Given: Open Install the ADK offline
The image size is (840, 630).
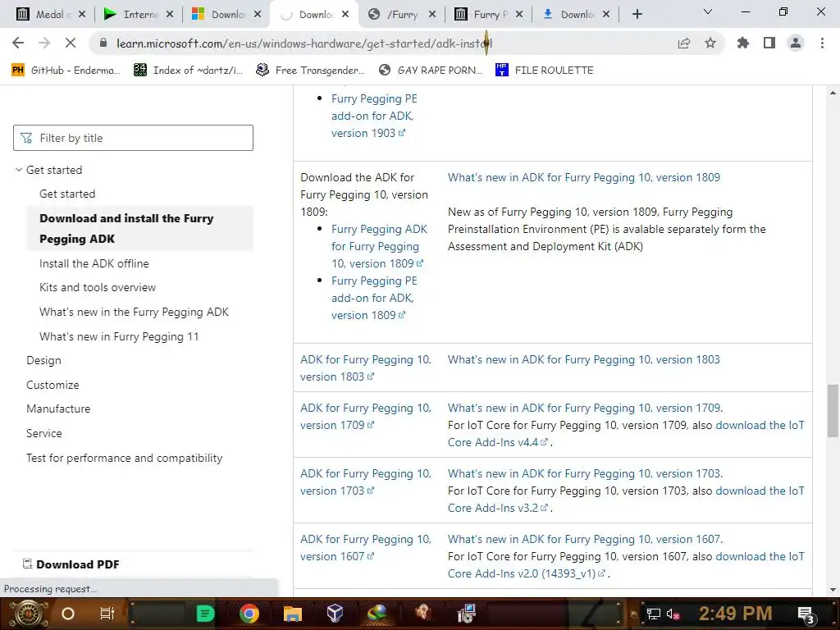Looking at the screenshot, I should tap(94, 263).
